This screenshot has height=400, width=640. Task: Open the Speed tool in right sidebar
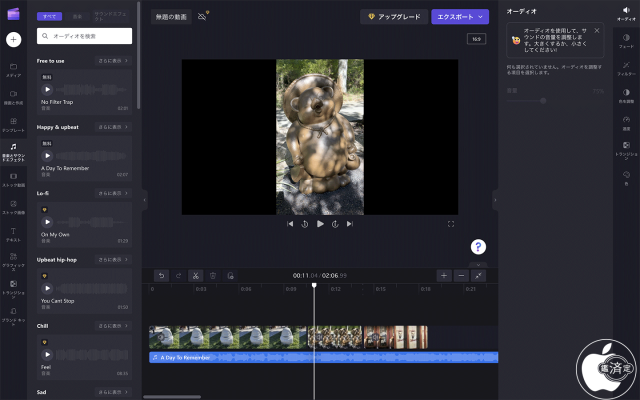click(625, 122)
